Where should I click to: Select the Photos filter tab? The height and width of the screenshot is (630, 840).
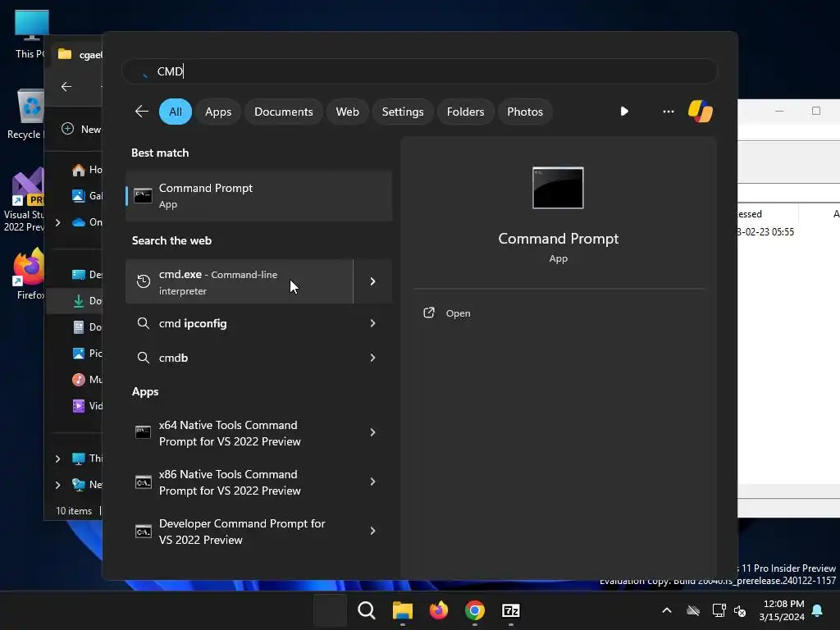(x=525, y=112)
